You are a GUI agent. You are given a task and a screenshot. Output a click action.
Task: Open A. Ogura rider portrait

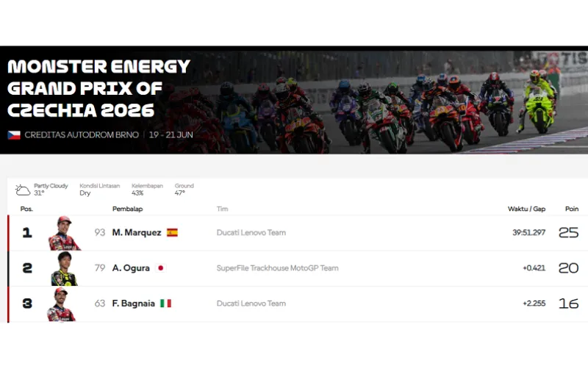[64, 268]
